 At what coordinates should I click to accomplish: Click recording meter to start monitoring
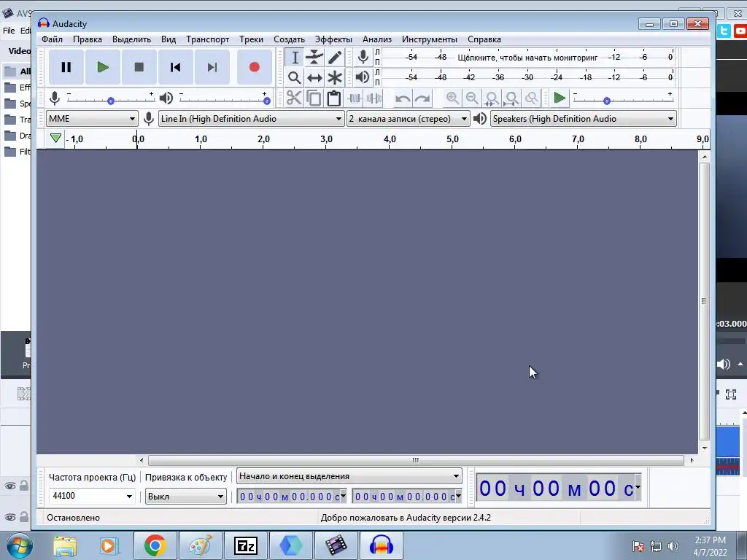pyautogui.click(x=527, y=58)
